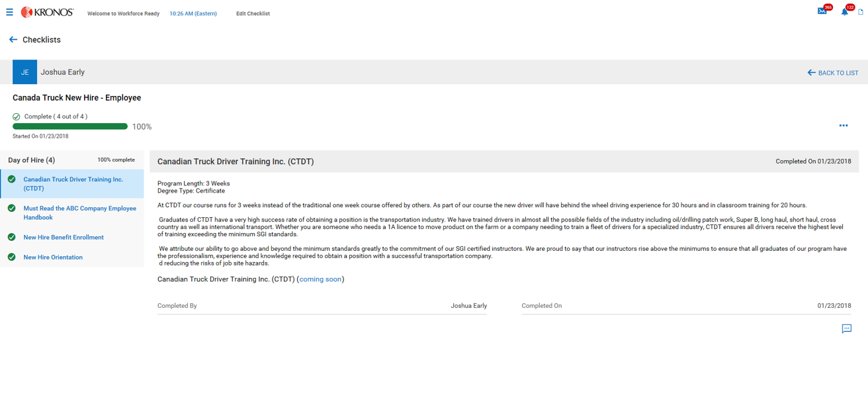Image resolution: width=868 pixels, height=411 pixels.
Task: Click the Canada Truck New Hire - Employee heading
Action: tap(77, 97)
